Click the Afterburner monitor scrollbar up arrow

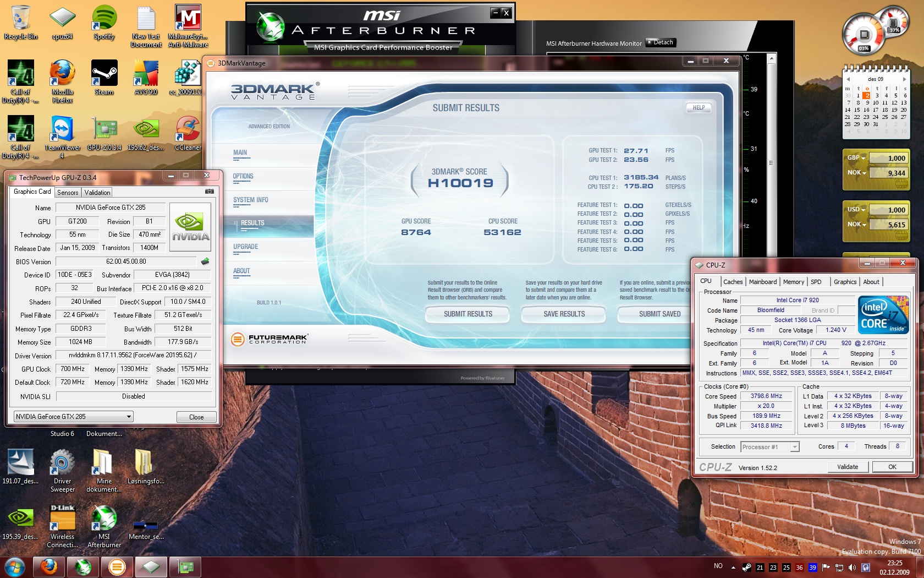[x=772, y=57]
